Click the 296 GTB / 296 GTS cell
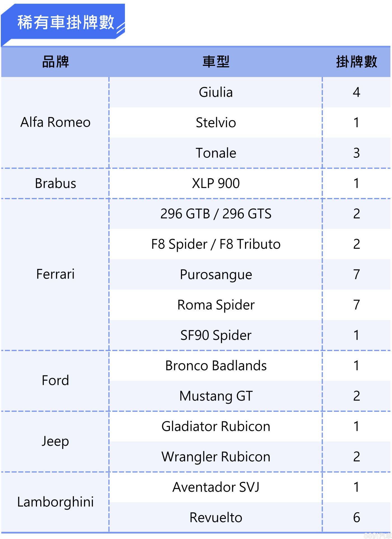This screenshot has height=539, width=392. [x=216, y=214]
